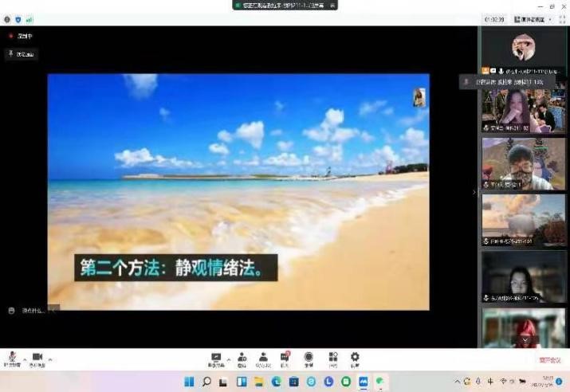
Task: Unmute the microphone in the meeting toolbar
Action: pos(12,359)
